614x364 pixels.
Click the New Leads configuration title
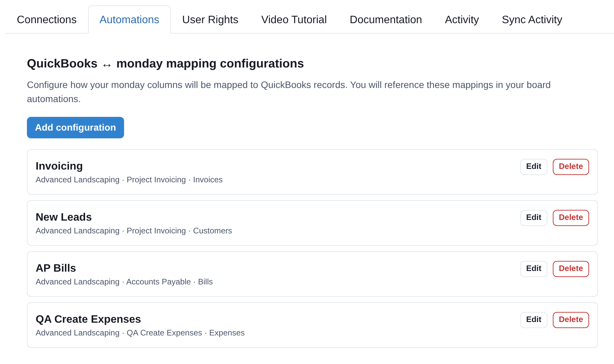click(x=64, y=217)
